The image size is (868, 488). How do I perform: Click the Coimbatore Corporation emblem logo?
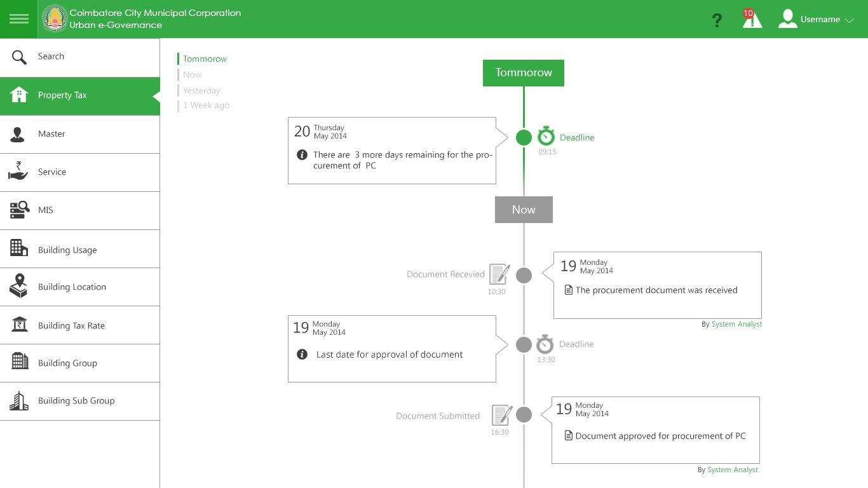55,19
